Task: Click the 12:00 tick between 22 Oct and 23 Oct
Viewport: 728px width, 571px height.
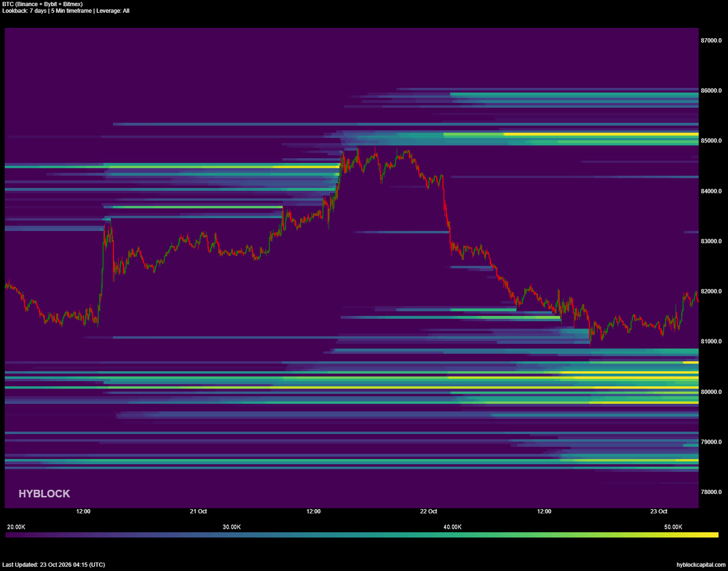Action: pos(544,512)
